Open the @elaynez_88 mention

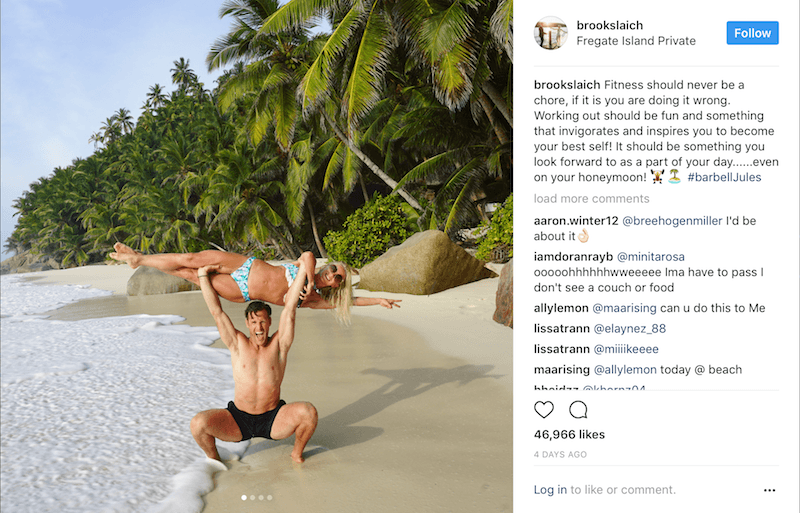tap(629, 328)
